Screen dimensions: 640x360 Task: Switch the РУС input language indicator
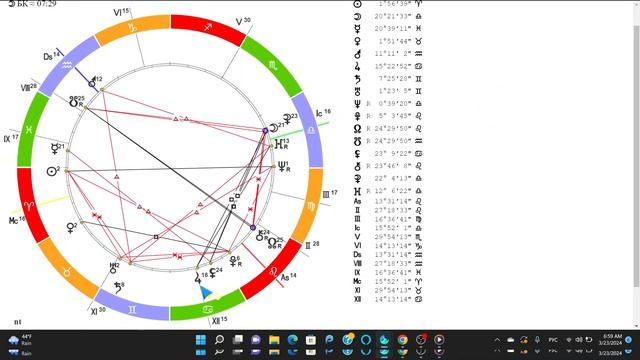click(x=553, y=340)
